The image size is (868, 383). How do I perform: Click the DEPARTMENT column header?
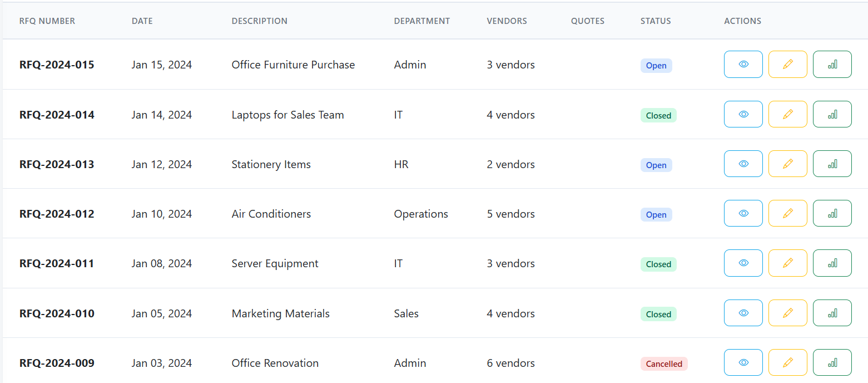(422, 21)
